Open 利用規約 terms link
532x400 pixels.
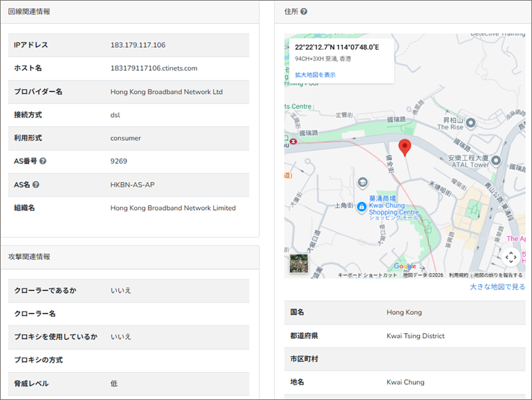coord(458,275)
